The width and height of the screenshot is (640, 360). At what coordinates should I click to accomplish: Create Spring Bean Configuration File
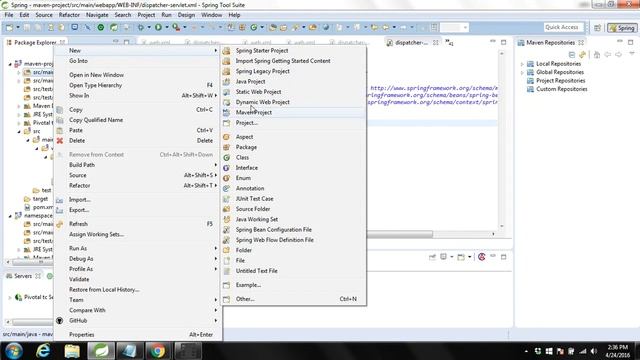coord(293,230)
